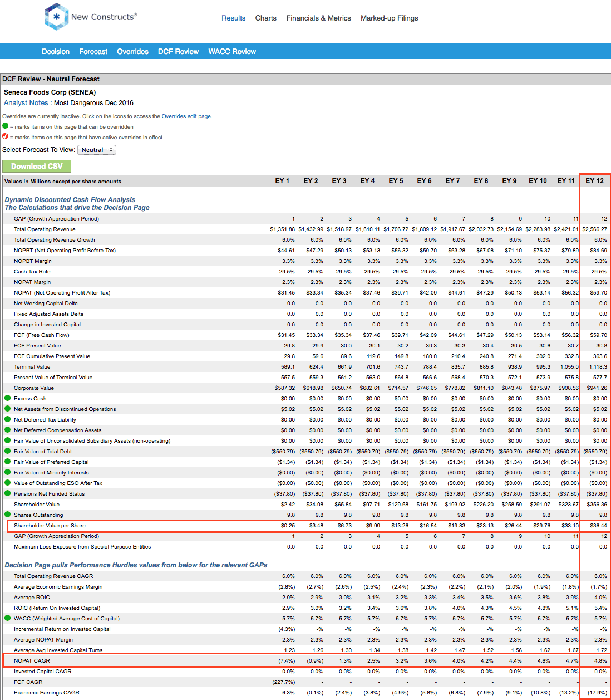Image resolution: width=611 pixels, height=700 pixels.
Task: Click the EY 10 column header
Action: [x=538, y=181]
